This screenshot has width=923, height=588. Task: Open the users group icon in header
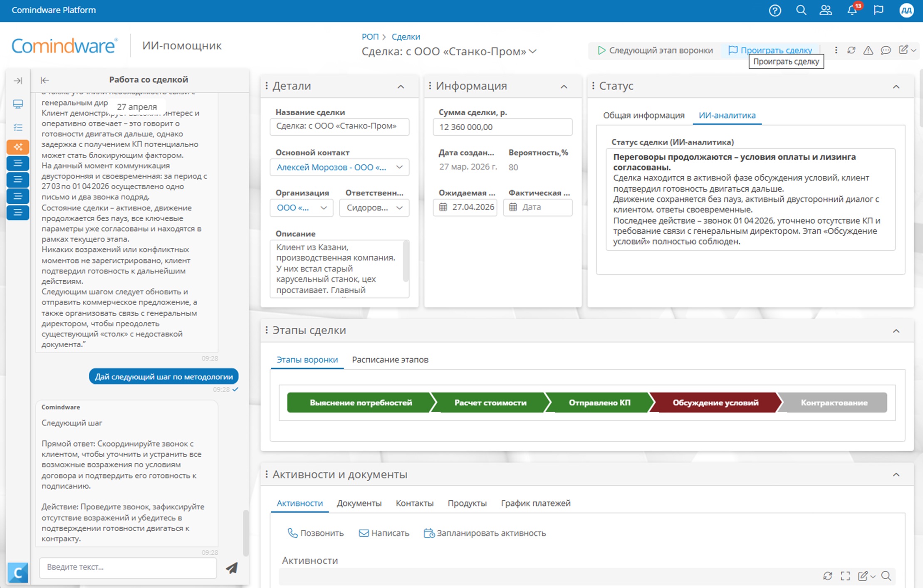[x=826, y=10]
